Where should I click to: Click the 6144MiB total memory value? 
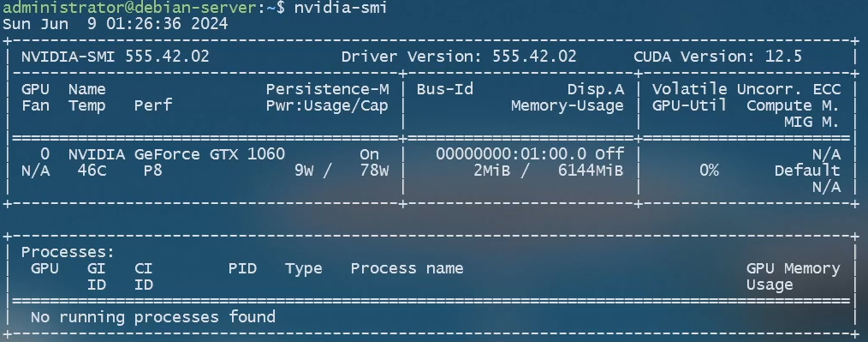[591, 171]
